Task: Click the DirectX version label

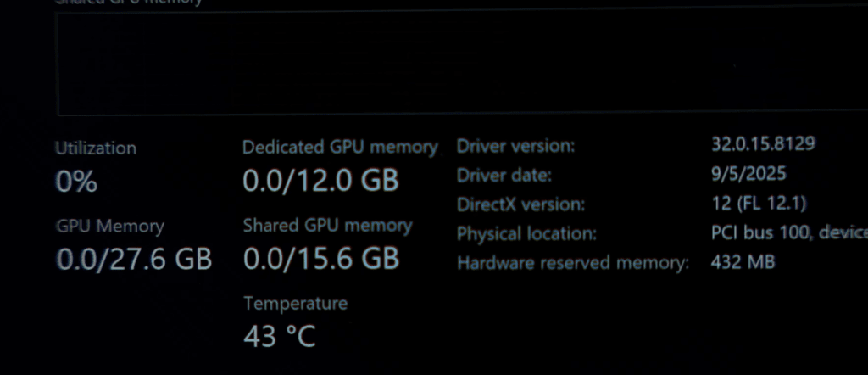Action: tap(521, 204)
